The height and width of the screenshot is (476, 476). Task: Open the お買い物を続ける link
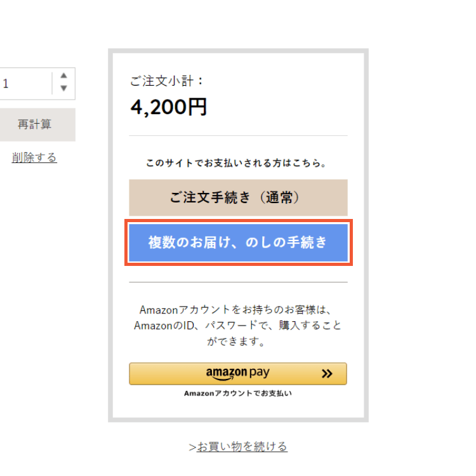[242, 447]
